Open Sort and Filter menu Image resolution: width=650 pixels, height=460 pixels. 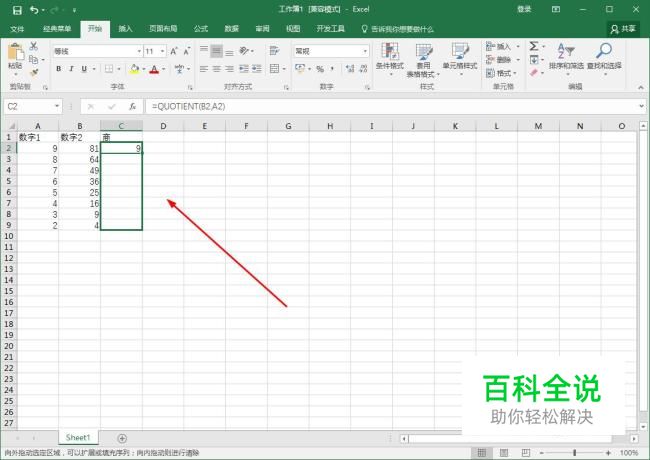566,58
